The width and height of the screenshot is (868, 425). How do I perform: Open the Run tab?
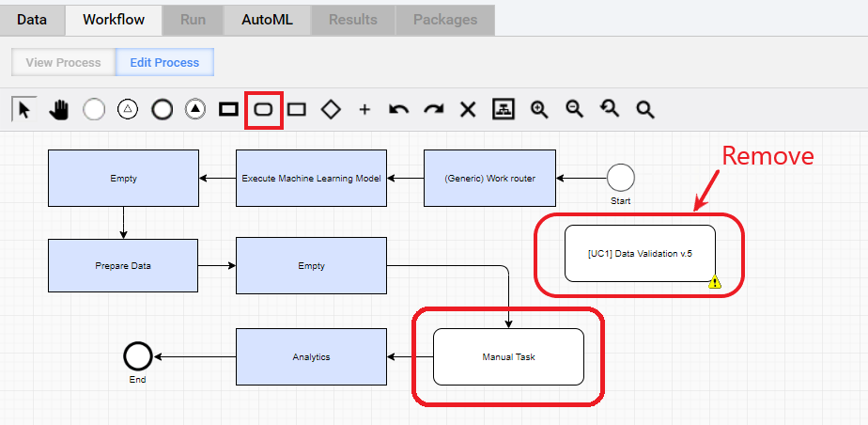[193, 20]
